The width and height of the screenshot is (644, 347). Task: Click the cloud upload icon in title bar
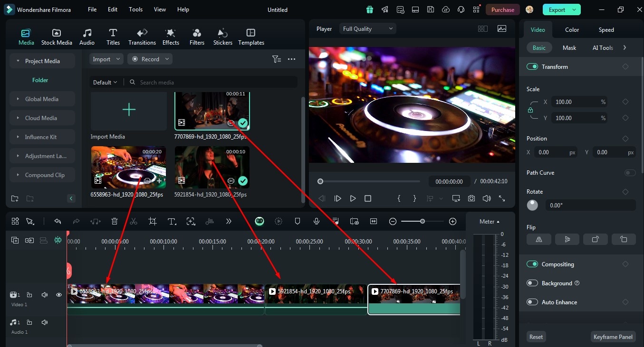(x=445, y=9)
